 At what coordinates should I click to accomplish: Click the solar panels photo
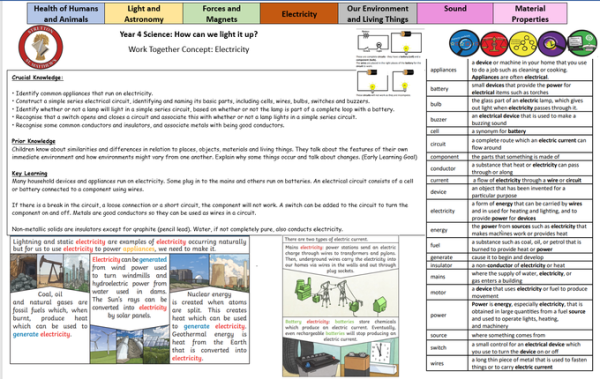tap(156, 344)
